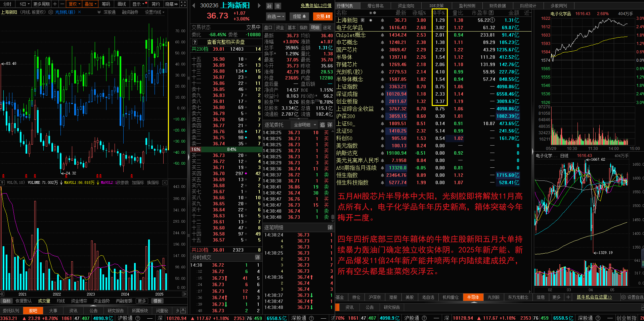Click 抓牛机会在这里>> link
644x321 pixels.
[594, 297]
